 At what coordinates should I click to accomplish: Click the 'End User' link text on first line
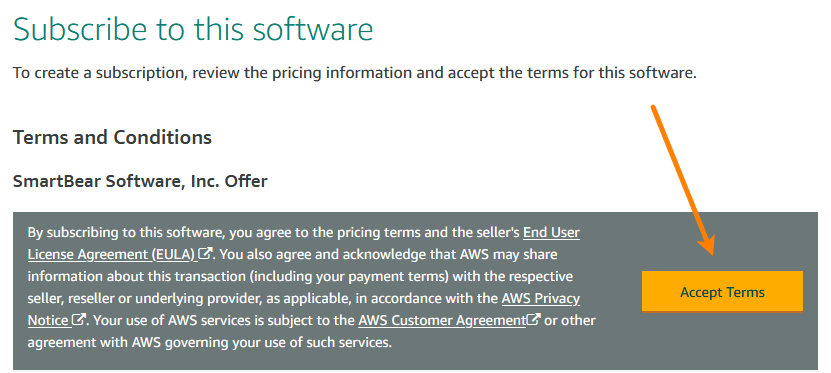click(551, 232)
